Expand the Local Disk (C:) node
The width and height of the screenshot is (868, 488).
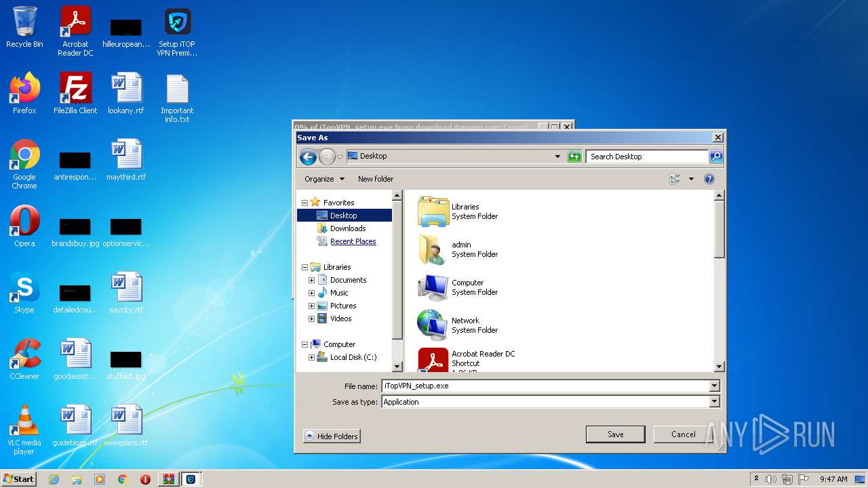pyautogui.click(x=311, y=357)
